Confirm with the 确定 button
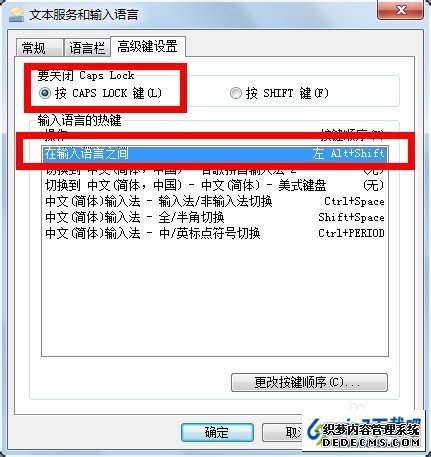The width and height of the screenshot is (431, 457). pos(217,432)
